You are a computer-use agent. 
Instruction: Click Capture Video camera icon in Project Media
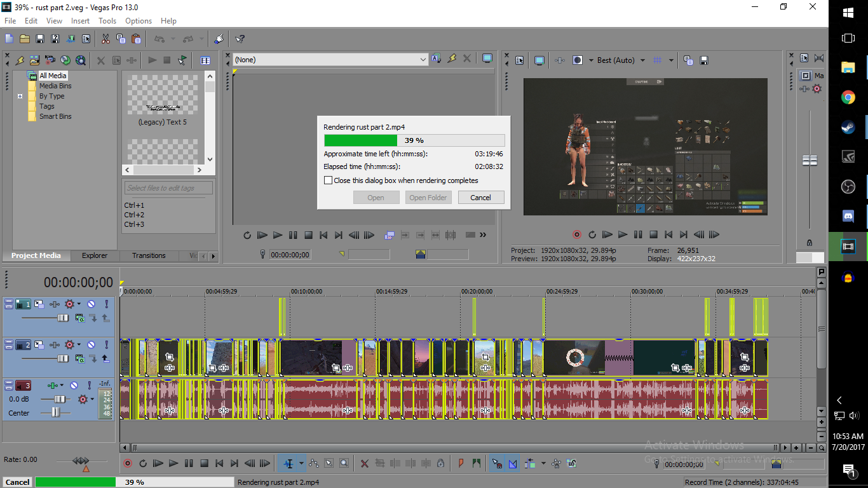pos(50,60)
